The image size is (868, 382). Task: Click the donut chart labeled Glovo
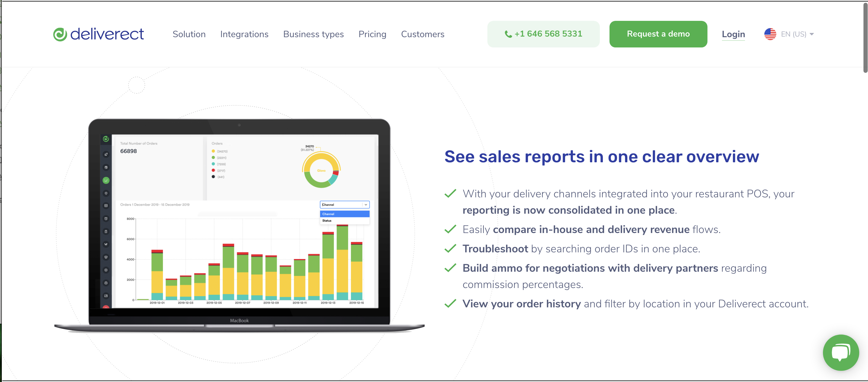pyautogui.click(x=321, y=170)
